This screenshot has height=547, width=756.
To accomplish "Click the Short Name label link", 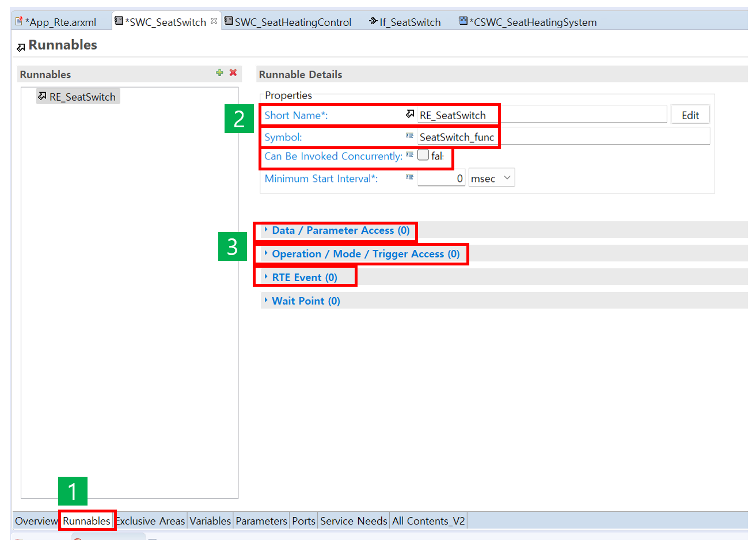I will pyautogui.click(x=295, y=116).
